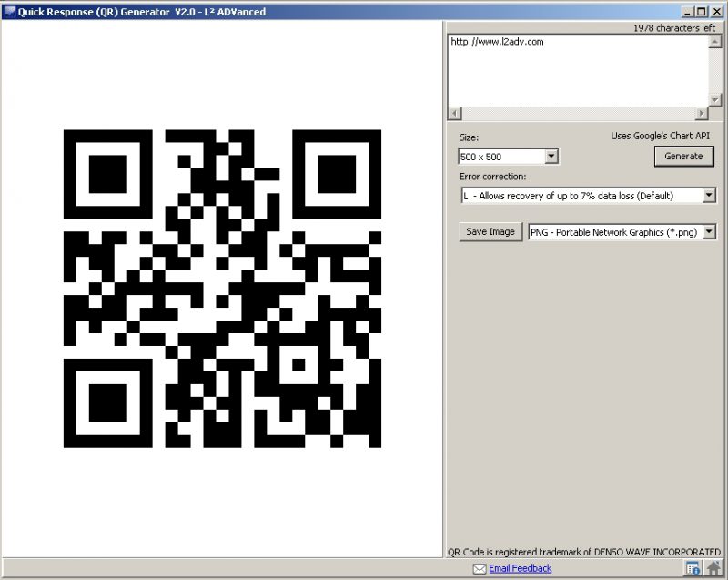Click the Save Image button
The height and width of the screenshot is (580, 728).
coord(490,231)
